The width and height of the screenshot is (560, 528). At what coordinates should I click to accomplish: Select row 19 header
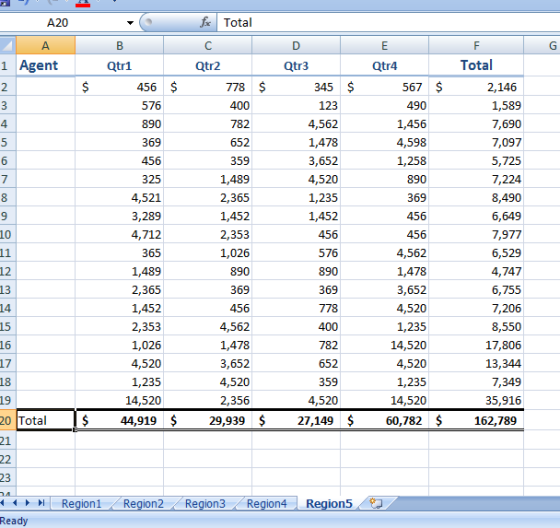point(8,400)
